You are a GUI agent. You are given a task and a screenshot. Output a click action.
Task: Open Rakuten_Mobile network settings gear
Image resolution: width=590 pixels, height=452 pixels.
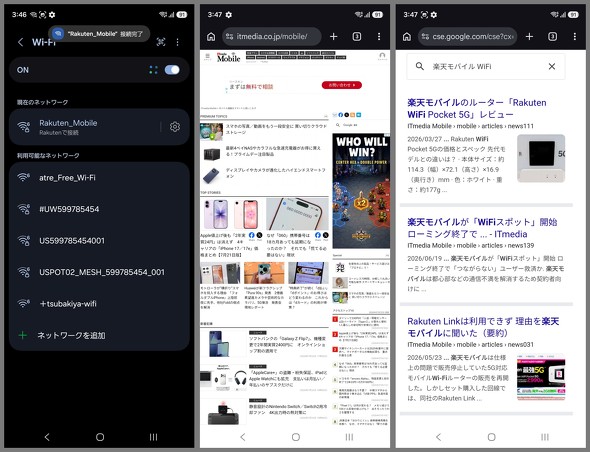(x=175, y=127)
